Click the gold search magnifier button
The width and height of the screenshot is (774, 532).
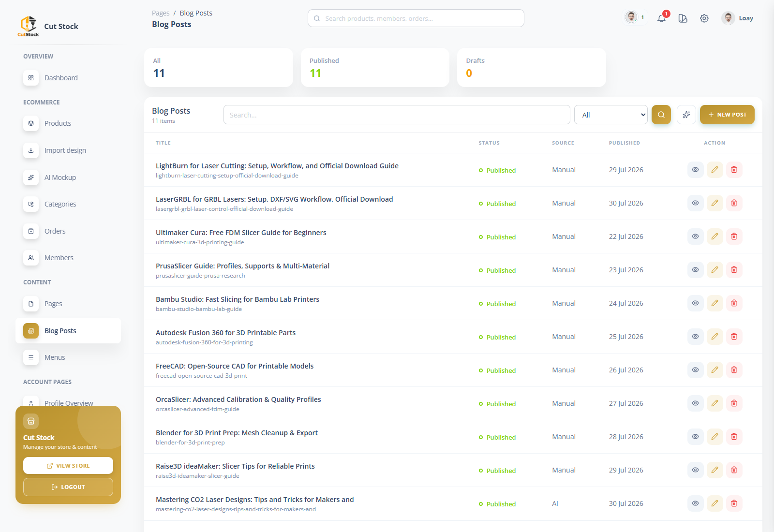pyautogui.click(x=661, y=115)
